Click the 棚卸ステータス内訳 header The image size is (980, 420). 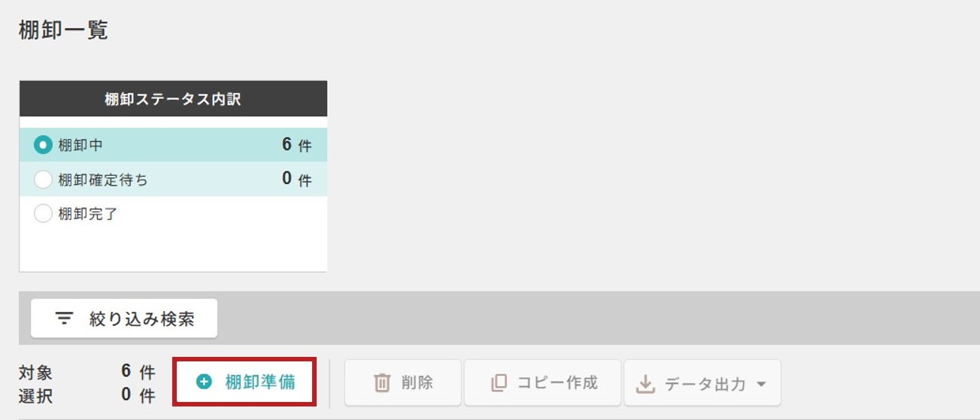173,99
